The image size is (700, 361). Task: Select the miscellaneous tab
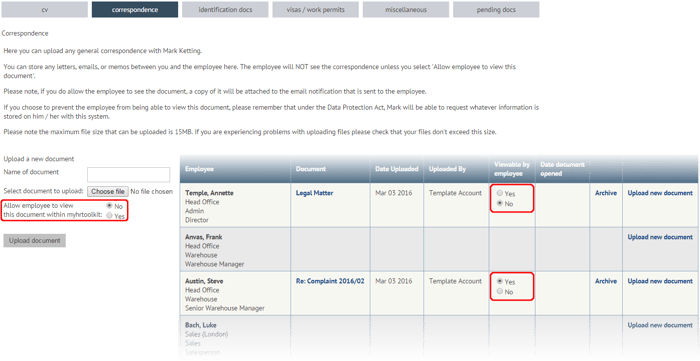406,9
